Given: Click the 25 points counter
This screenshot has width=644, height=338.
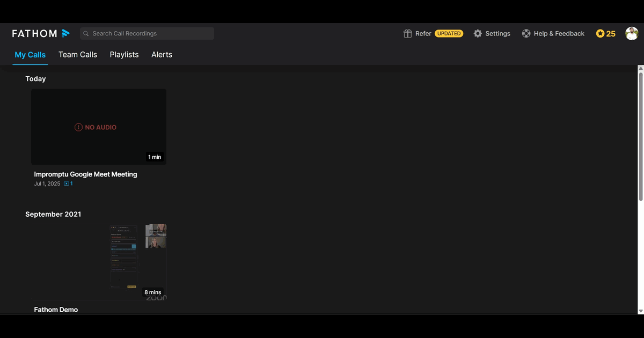Looking at the screenshot, I should 611,33.
